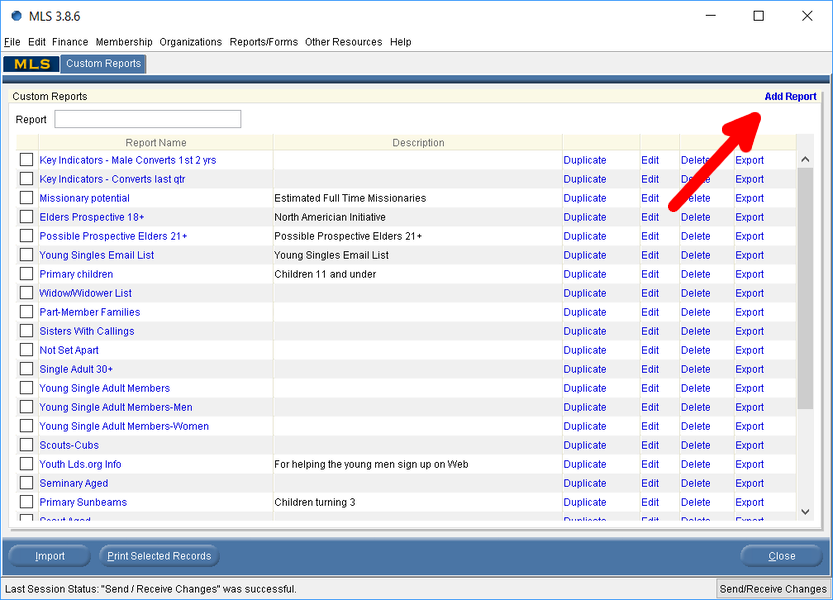Click the Add Report link

790,96
